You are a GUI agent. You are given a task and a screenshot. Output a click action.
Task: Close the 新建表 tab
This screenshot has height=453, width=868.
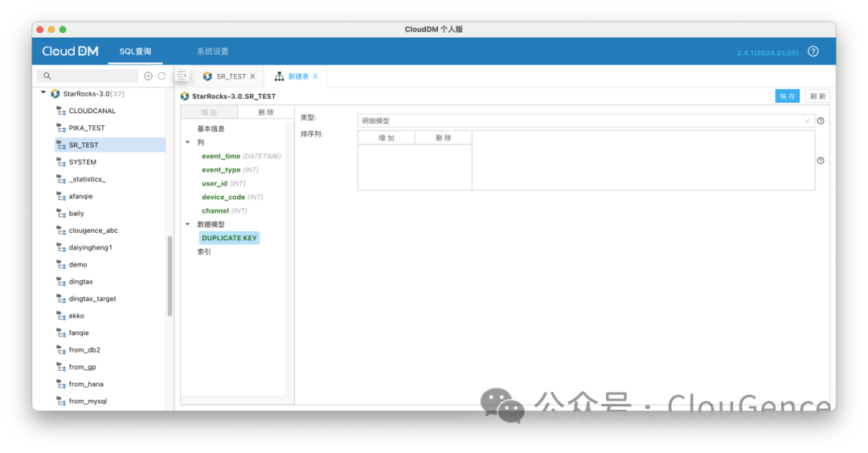pos(316,76)
